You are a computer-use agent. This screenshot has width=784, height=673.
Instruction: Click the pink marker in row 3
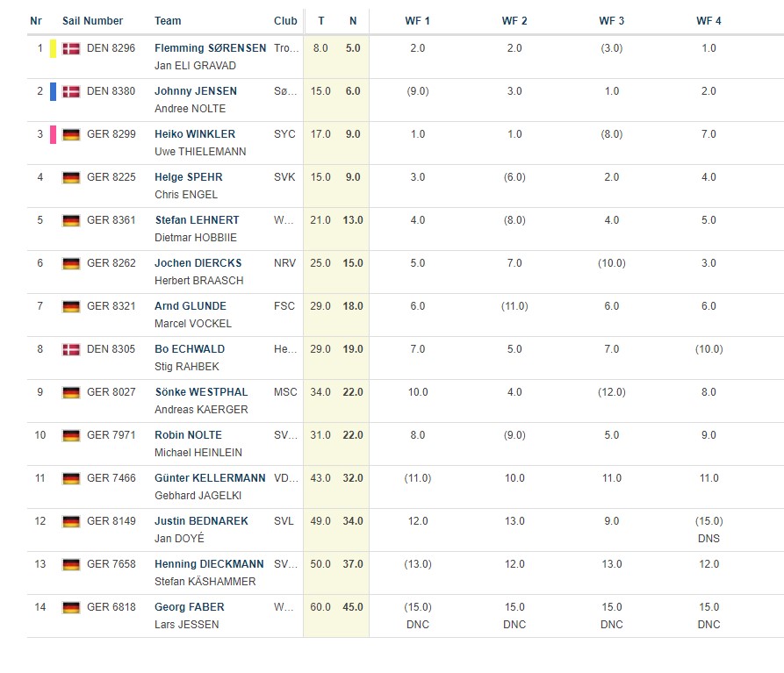coord(53,134)
